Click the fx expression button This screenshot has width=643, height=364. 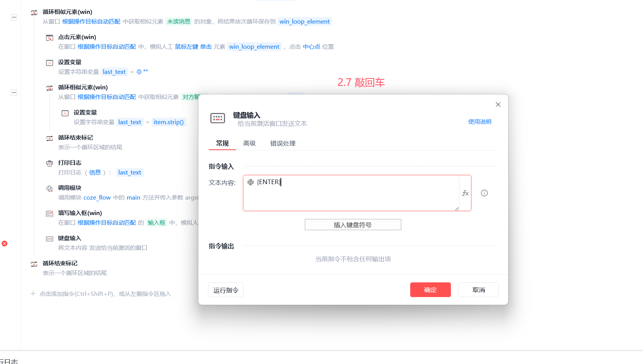465,193
